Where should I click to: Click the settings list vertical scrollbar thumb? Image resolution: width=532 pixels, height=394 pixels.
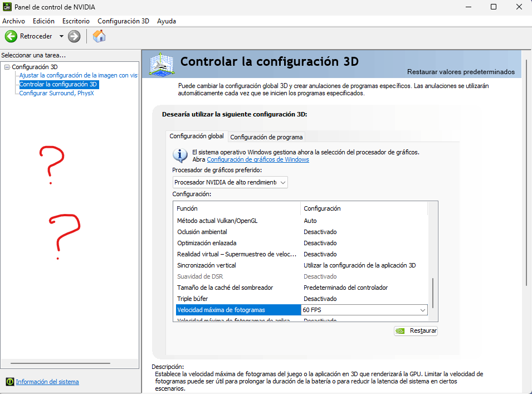pos(433,293)
